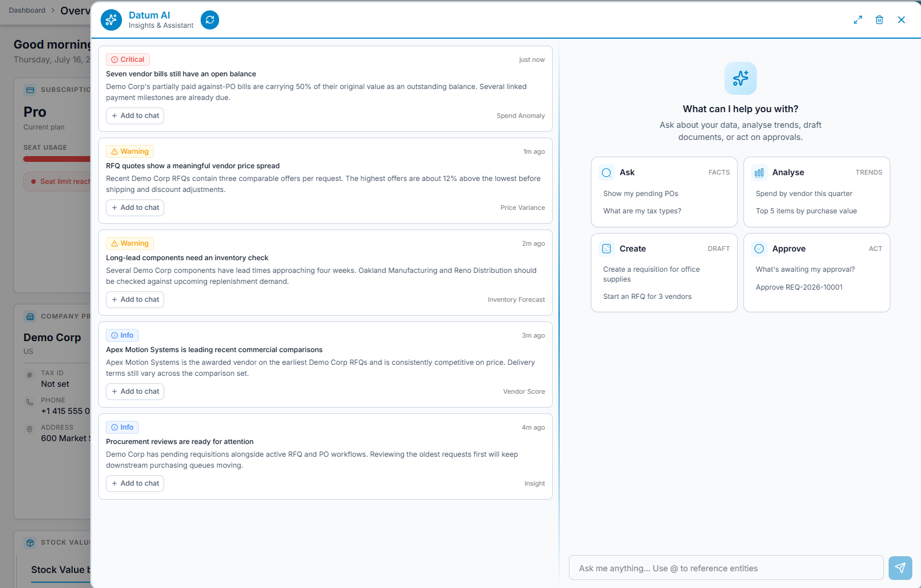Screen dimensions: 921x588
Task: Open the Dashboard breadcrumb link
Action: (x=27, y=10)
